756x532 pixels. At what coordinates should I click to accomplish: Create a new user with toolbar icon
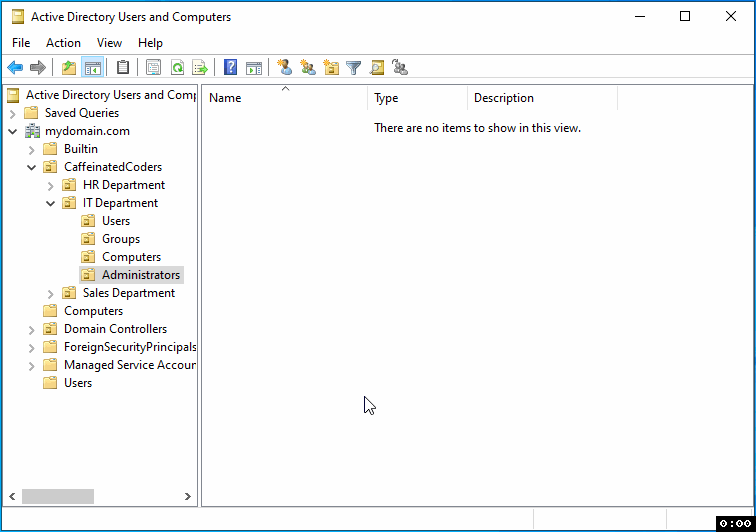(x=284, y=68)
